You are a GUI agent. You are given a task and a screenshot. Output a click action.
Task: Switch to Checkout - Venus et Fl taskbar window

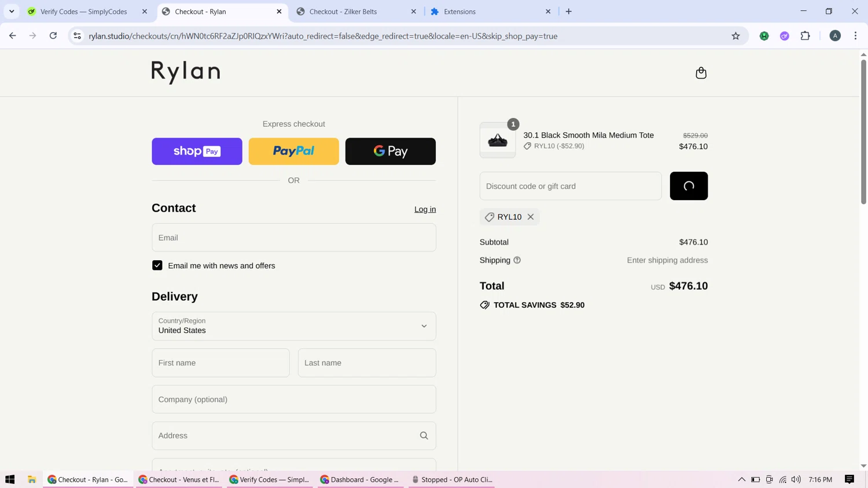tap(179, 479)
